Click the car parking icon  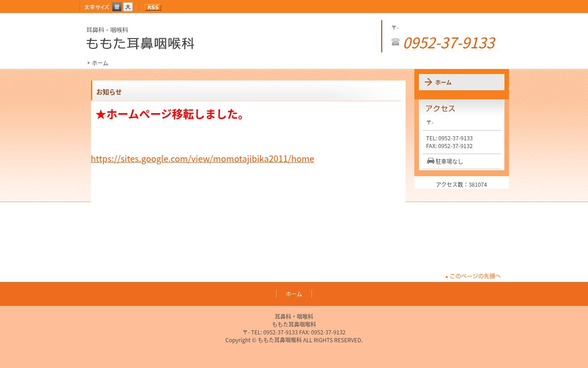point(430,161)
